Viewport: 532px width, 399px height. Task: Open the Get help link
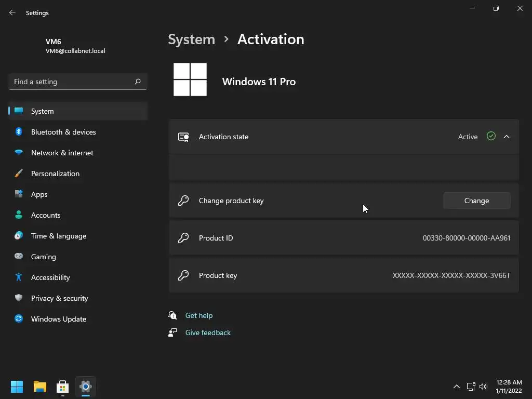[199, 315]
